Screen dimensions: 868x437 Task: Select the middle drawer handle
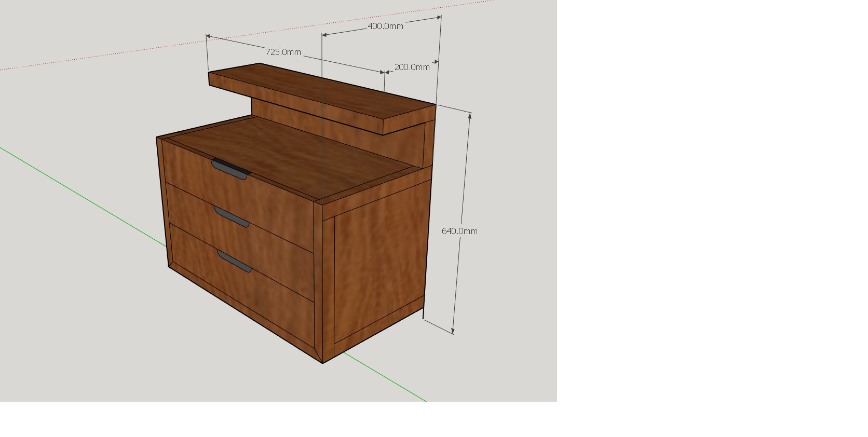[232, 216]
